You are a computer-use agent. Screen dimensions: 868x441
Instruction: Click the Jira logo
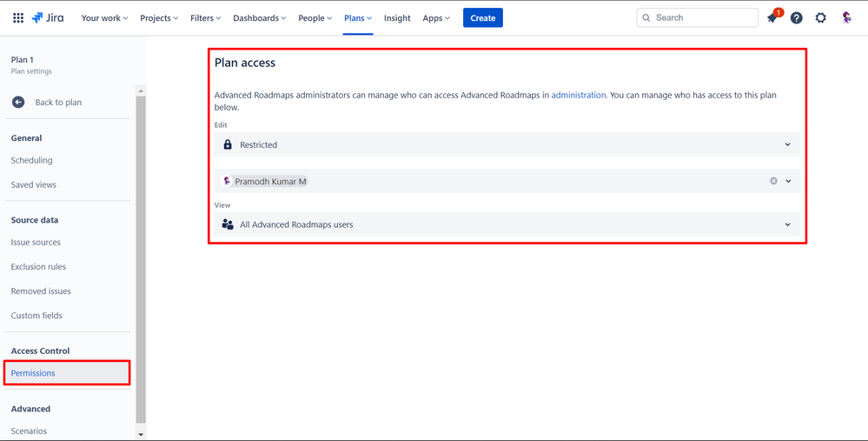(x=48, y=17)
